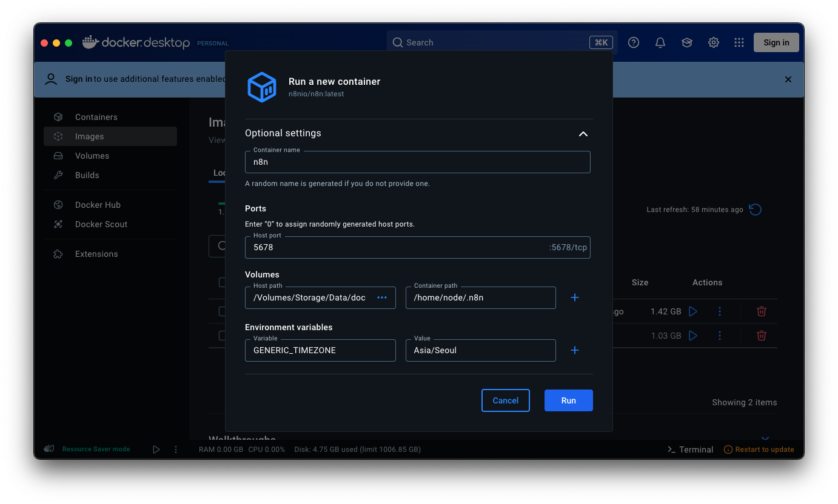Open more actions for the 1.42 GB image
This screenshot has height=504, width=838.
click(720, 311)
